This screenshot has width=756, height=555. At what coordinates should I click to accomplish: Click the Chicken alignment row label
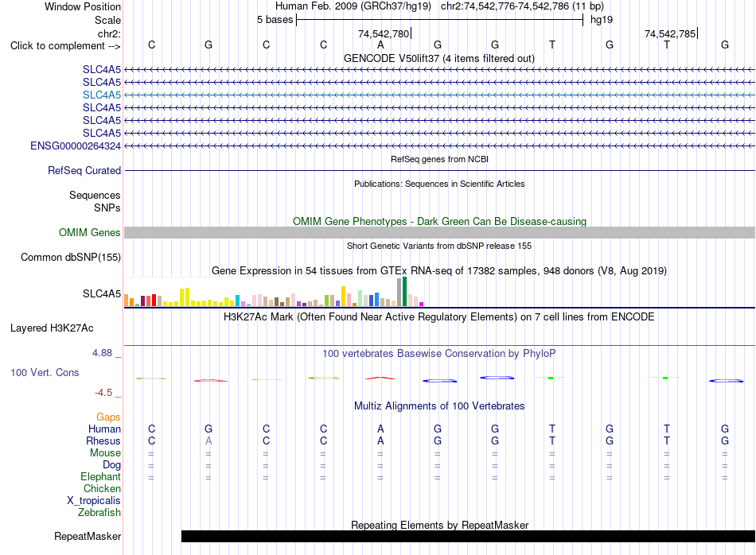(102, 488)
